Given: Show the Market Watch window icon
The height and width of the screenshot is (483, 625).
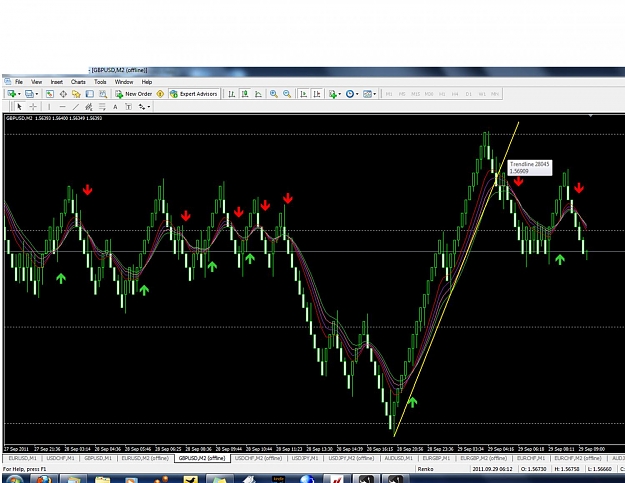Looking at the screenshot, I should [x=49, y=94].
